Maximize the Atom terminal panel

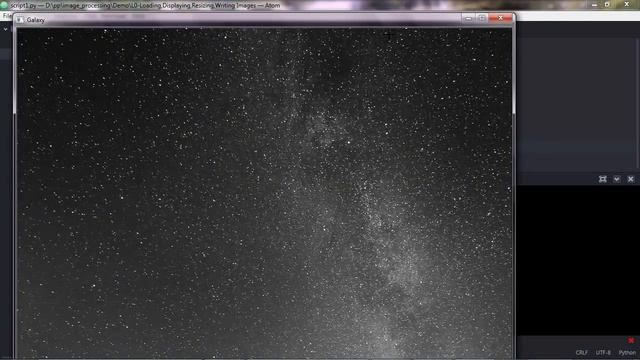point(602,179)
